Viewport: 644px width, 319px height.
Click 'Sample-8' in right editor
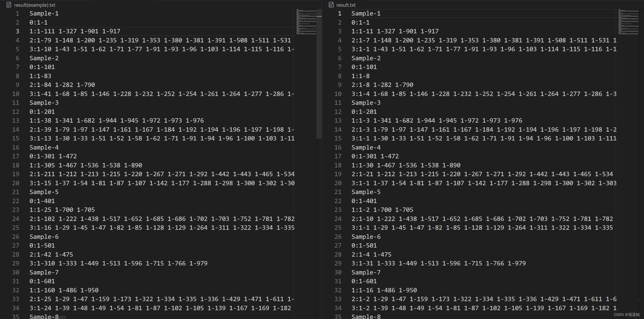point(366,316)
